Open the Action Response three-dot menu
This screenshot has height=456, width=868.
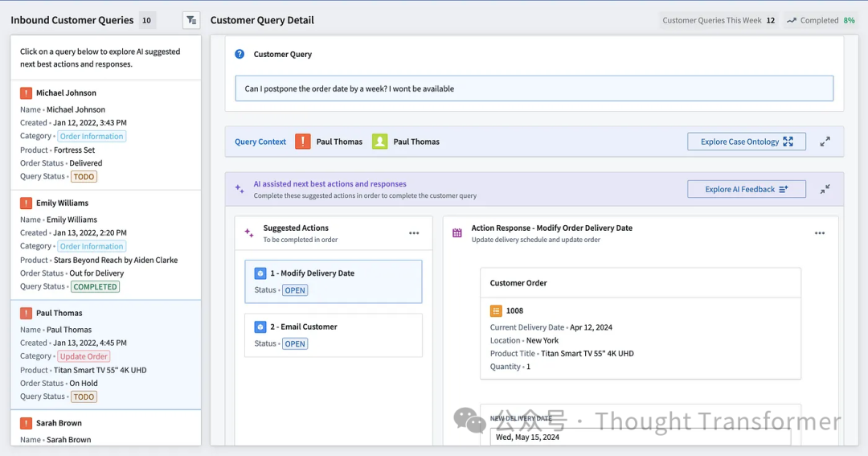(820, 233)
